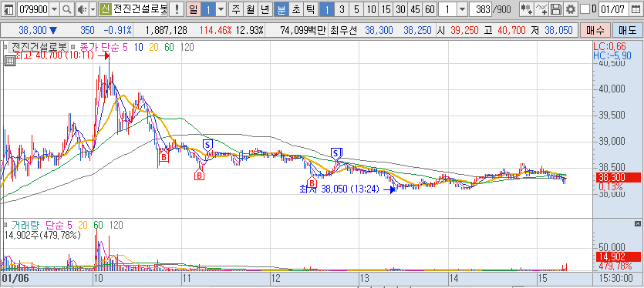Click the panel collapse icon beside stock code
Image resolution: width=644 pixels, height=288 pixels.
point(8,9)
